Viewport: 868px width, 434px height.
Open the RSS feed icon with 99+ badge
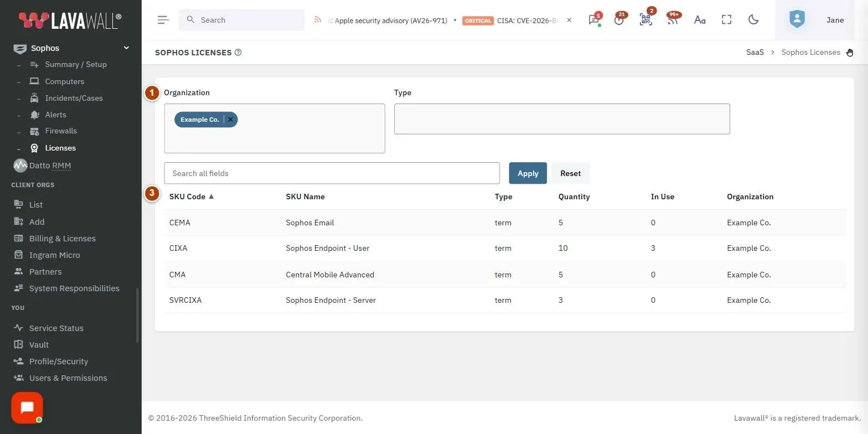[672, 20]
